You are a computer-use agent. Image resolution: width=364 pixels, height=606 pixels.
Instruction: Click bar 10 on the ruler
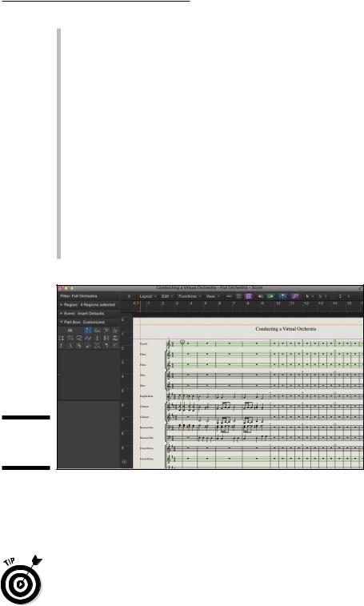[278, 303]
